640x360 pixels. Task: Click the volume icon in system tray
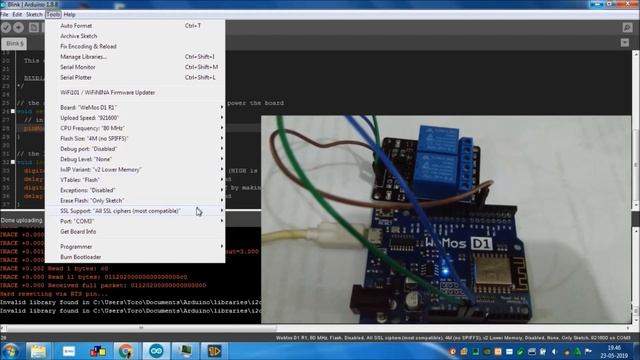554,351
